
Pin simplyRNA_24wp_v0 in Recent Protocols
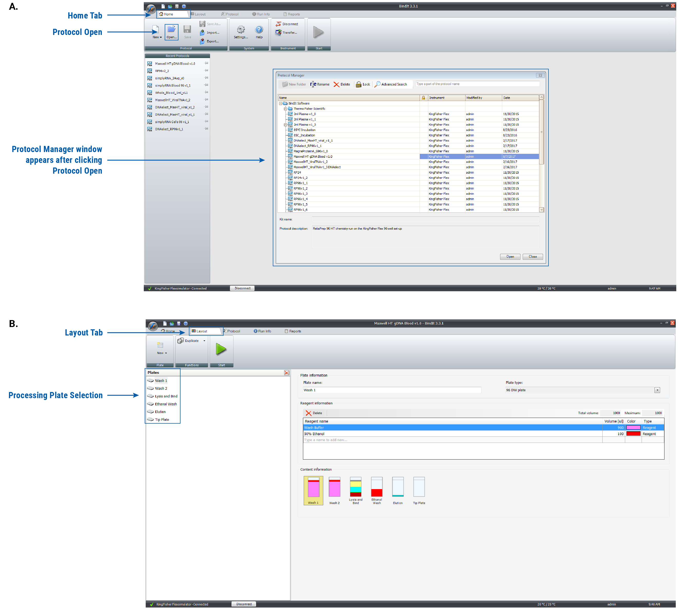pyautogui.click(x=206, y=78)
